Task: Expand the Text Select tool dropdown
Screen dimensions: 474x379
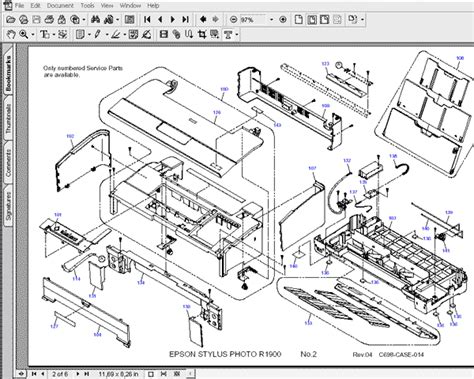Action: (53, 34)
